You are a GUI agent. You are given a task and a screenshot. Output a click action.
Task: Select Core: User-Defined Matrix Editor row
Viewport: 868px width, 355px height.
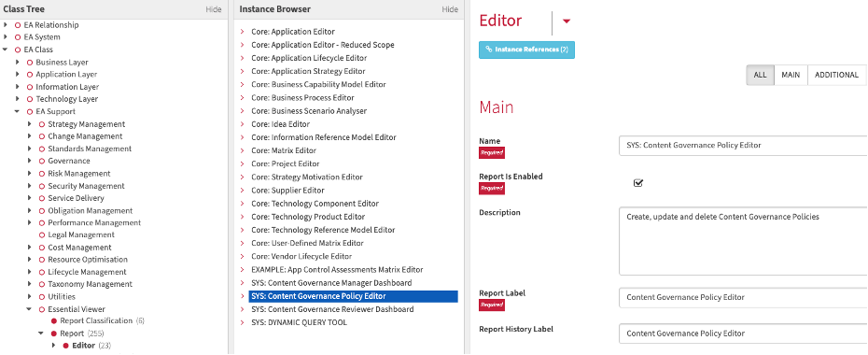[307, 243]
